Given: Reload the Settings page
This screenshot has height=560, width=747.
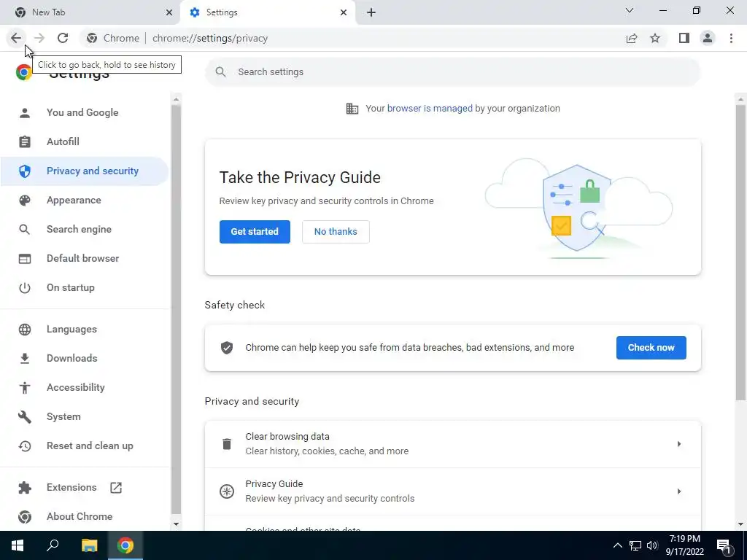Looking at the screenshot, I should (x=63, y=38).
